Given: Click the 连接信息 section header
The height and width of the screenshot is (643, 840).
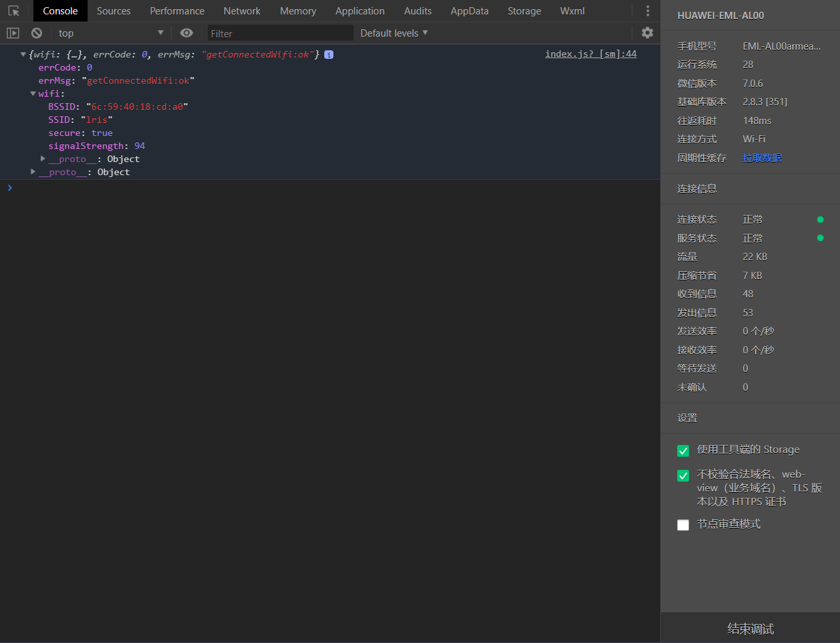Looking at the screenshot, I should point(697,189).
